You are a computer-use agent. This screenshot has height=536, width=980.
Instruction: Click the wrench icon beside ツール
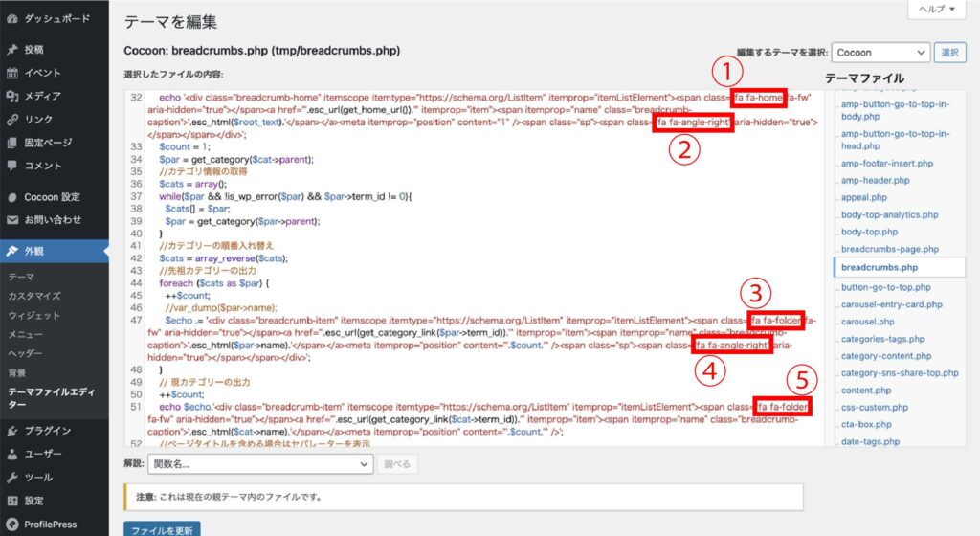click(11, 478)
